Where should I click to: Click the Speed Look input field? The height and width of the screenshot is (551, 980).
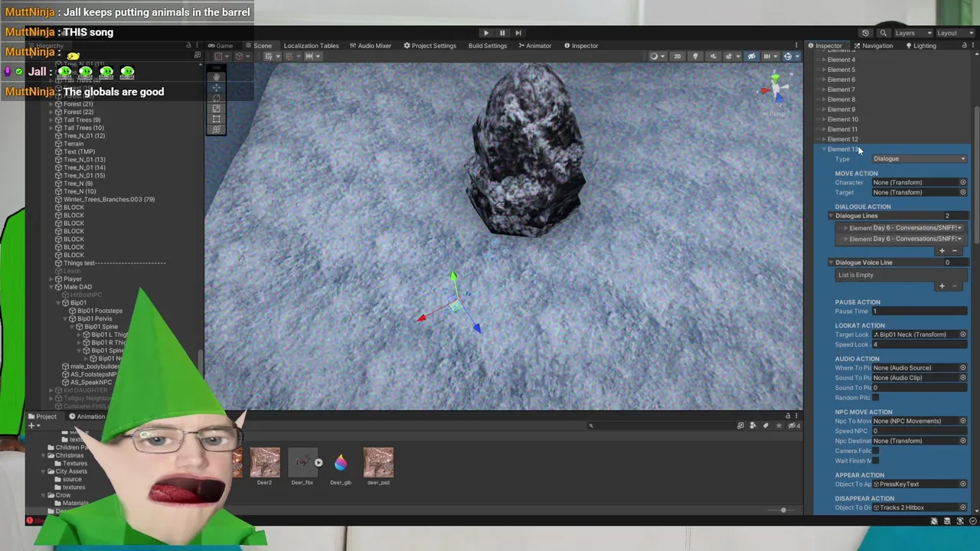920,344
